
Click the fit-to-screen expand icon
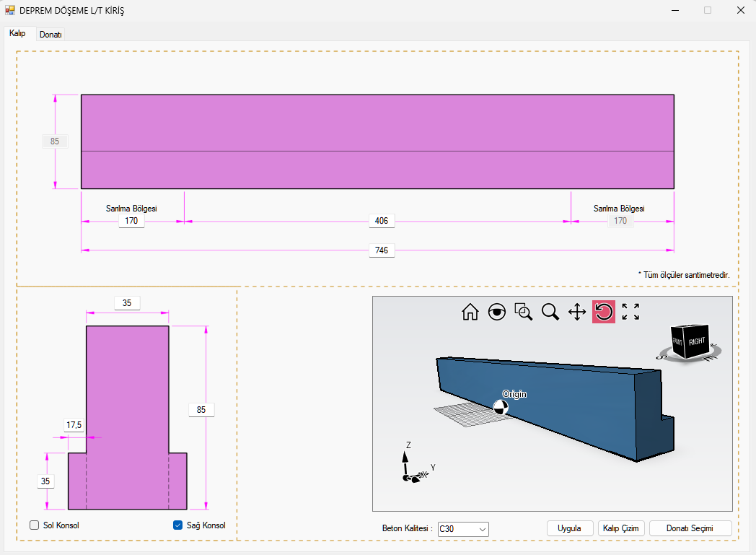[x=630, y=312]
